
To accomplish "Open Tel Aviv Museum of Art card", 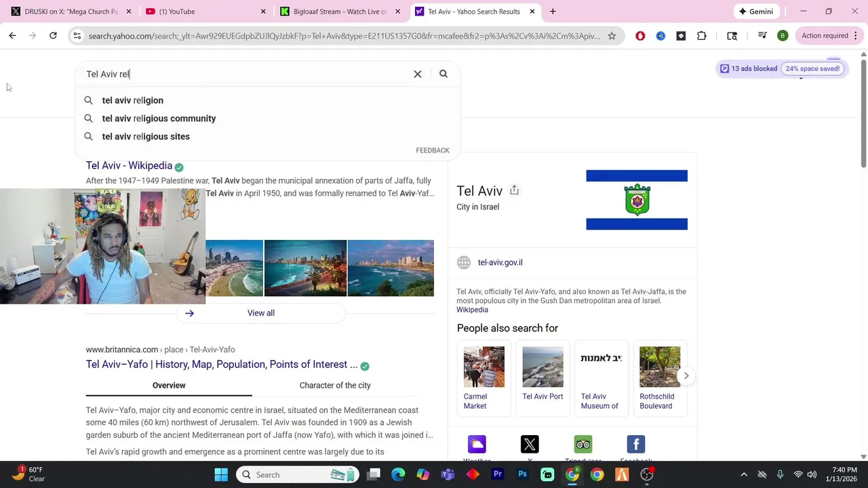I will tap(601, 378).
